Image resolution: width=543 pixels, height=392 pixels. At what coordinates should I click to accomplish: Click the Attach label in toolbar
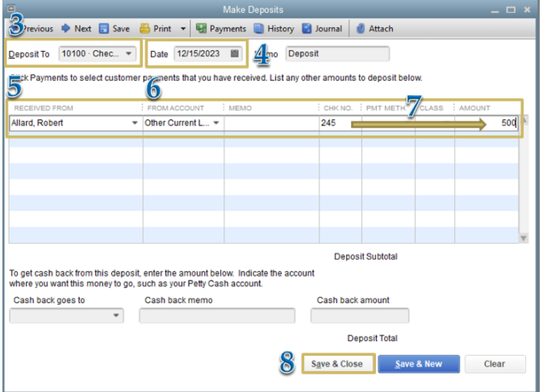381,29
